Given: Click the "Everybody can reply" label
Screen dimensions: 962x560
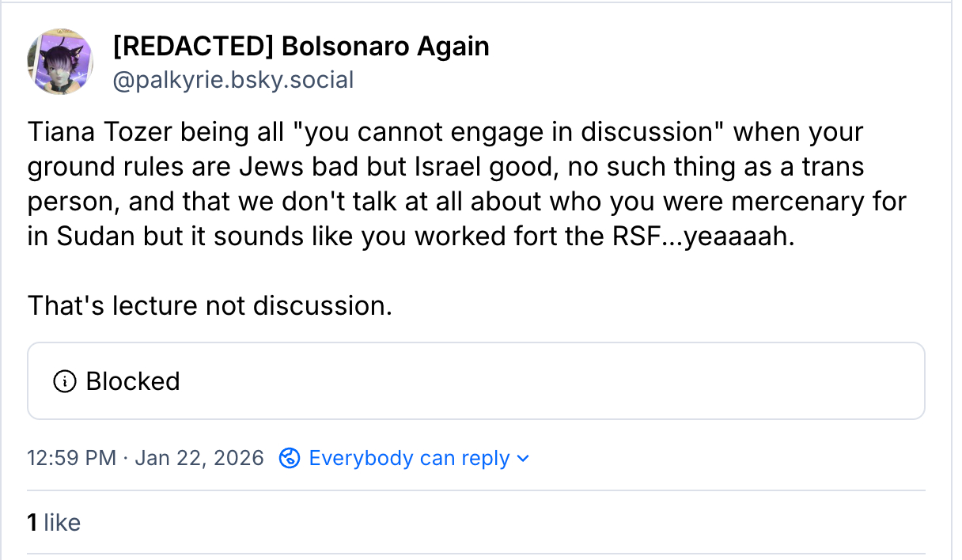Looking at the screenshot, I should 409,458.
